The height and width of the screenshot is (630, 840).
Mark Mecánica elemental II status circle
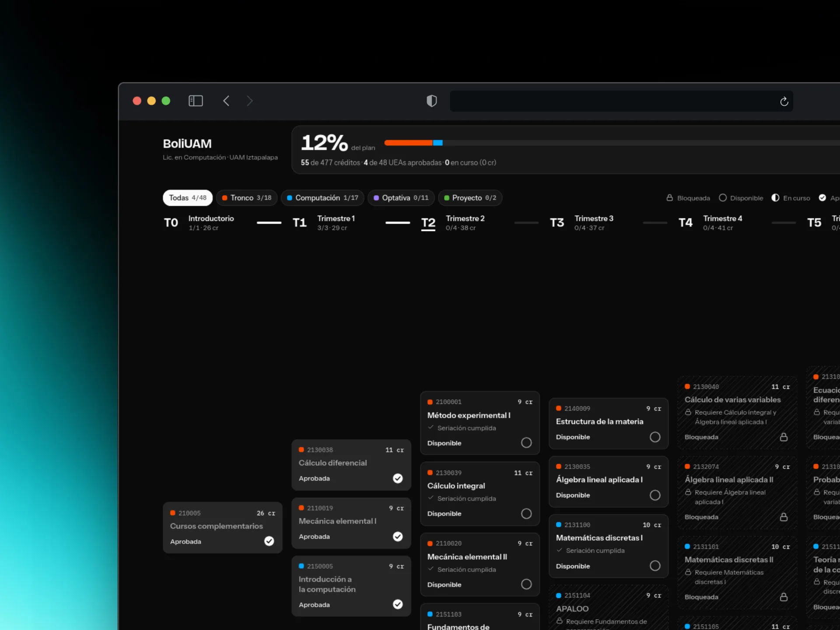526,584
